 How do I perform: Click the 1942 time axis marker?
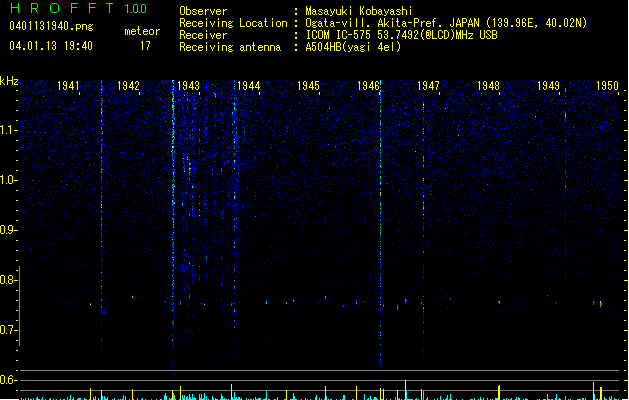click(x=128, y=86)
